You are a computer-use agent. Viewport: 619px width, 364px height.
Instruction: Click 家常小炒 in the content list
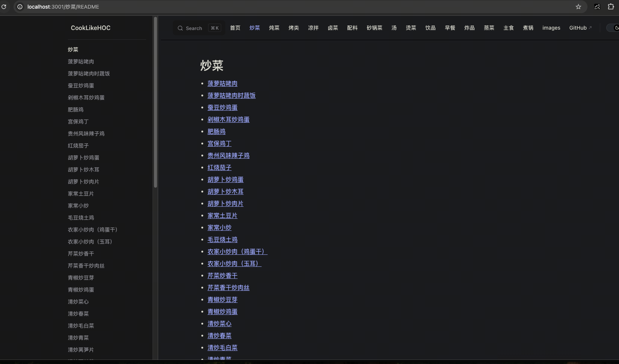[219, 227]
